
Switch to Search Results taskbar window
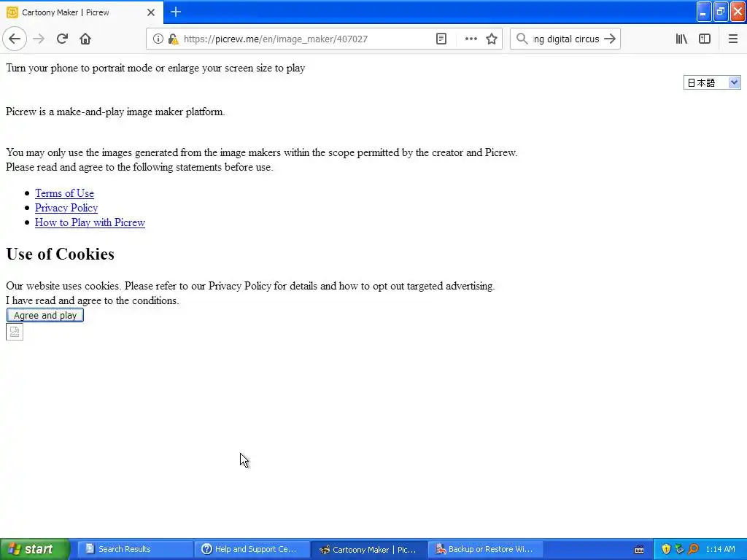[135, 549]
